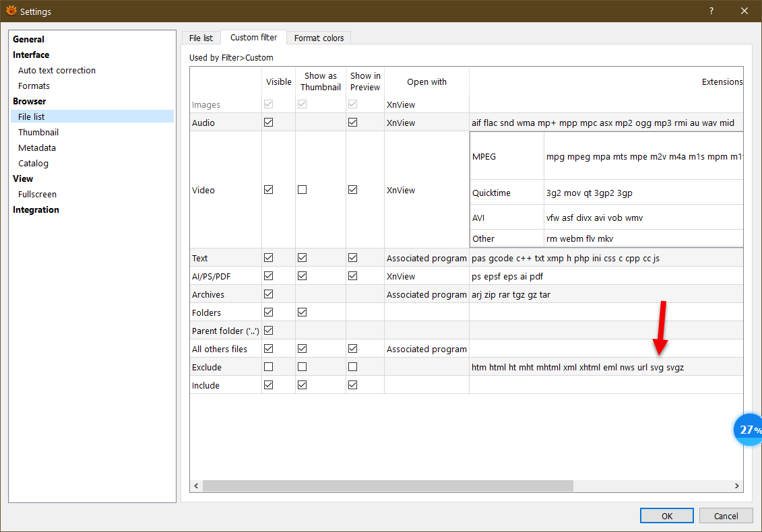
Task: Click the help question mark button
Action: pyautogui.click(x=711, y=11)
